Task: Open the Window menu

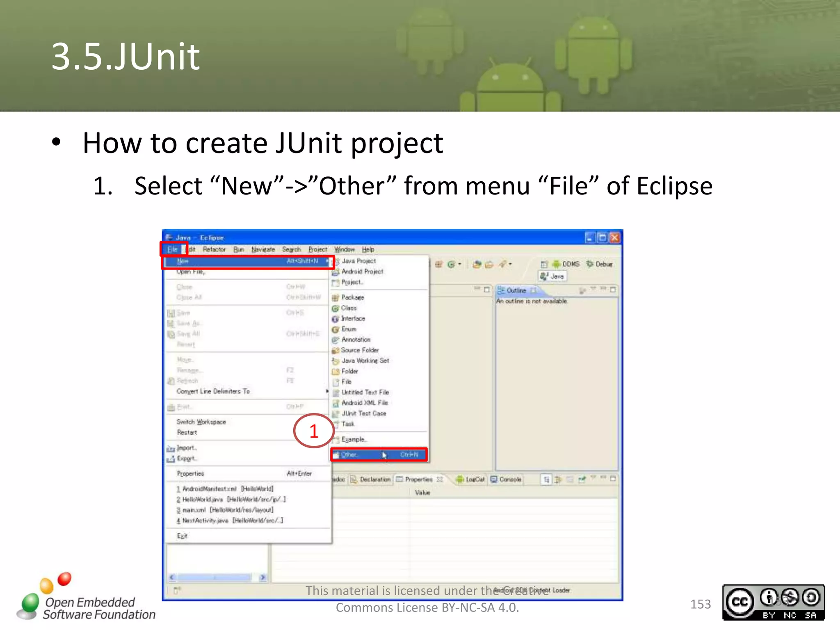Action: [345, 249]
